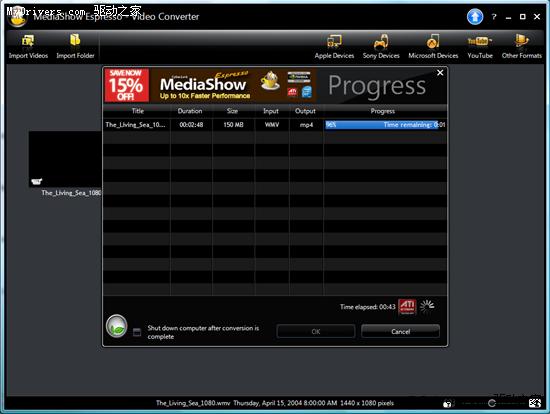Viewport: 550px width, 414px height.
Task: Open Other Formats conversion options
Action: (x=522, y=46)
